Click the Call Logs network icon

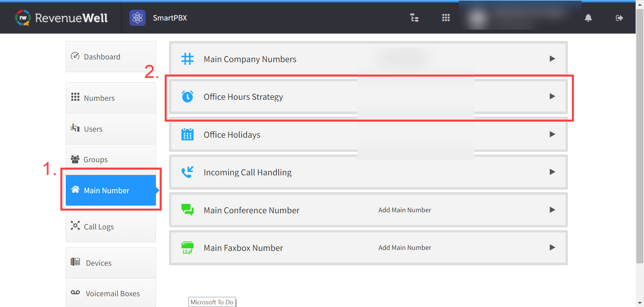click(x=75, y=225)
